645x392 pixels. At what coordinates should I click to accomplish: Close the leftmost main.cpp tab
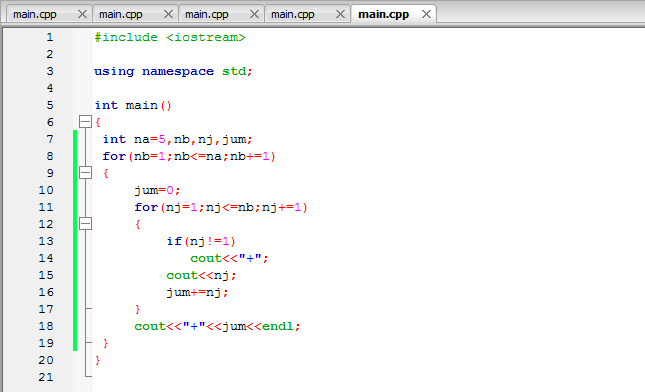[x=82, y=14]
